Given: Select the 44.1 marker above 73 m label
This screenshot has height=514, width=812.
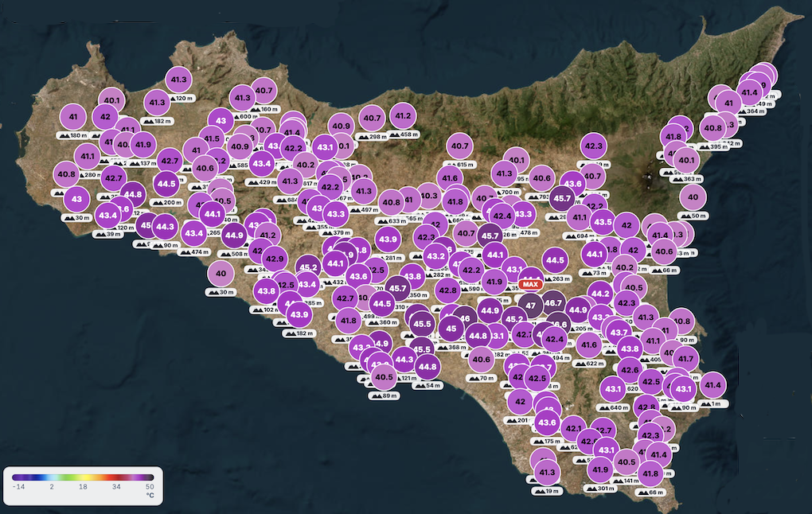Looking at the screenshot, I should [594, 254].
